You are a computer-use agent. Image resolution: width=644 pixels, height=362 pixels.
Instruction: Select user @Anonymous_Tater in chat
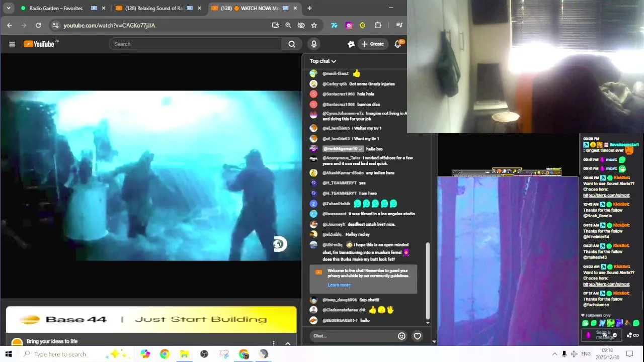tap(342, 158)
